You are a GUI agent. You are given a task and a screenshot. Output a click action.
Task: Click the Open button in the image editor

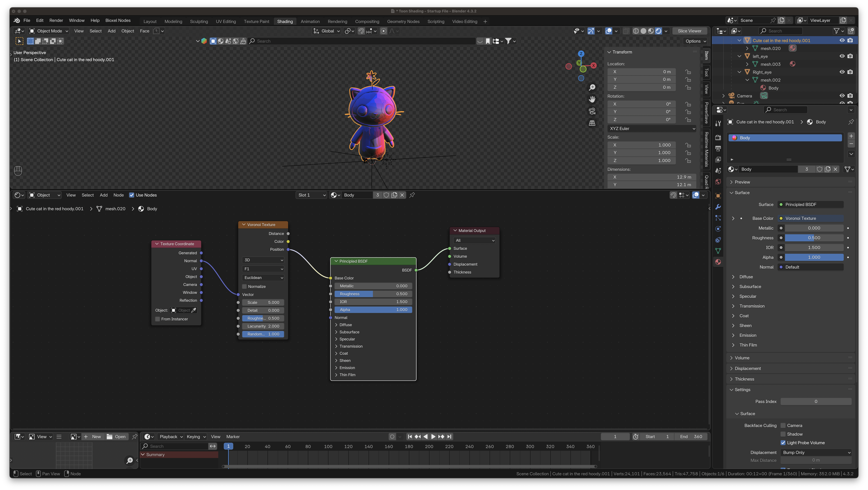[x=116, y=437]
